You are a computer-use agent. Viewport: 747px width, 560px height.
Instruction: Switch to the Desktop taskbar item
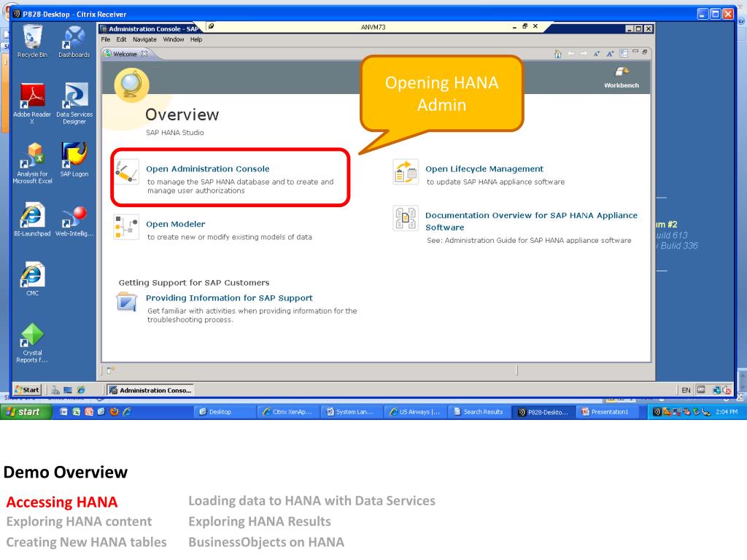click(x=225, y=412)
